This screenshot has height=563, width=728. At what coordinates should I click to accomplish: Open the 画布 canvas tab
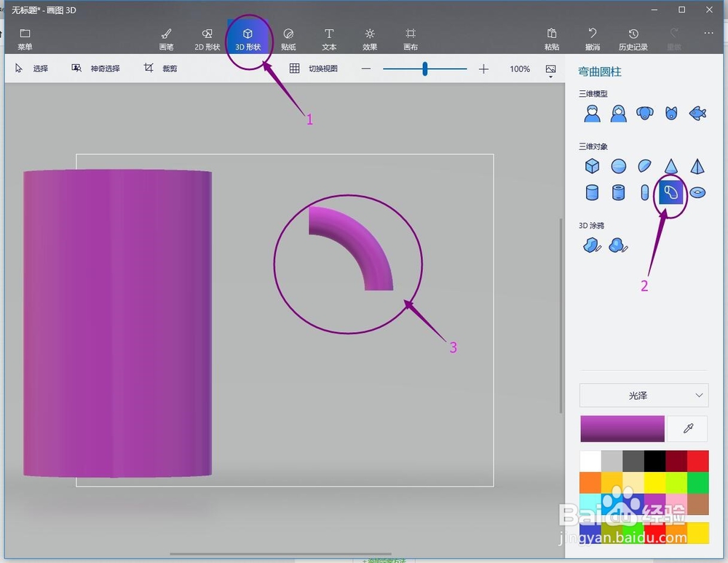pyautogui.click(x=411, y=39)
